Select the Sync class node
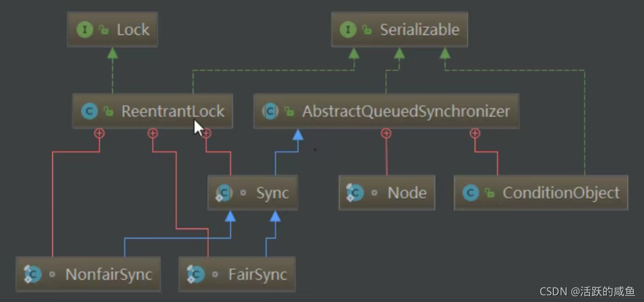The image size is (644, 302). [x=253, y=192]
